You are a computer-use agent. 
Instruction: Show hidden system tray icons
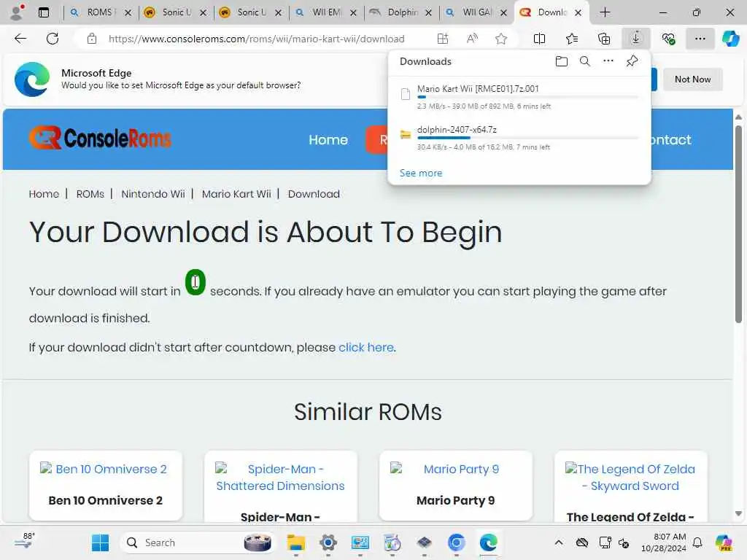[x=558, y=542]
